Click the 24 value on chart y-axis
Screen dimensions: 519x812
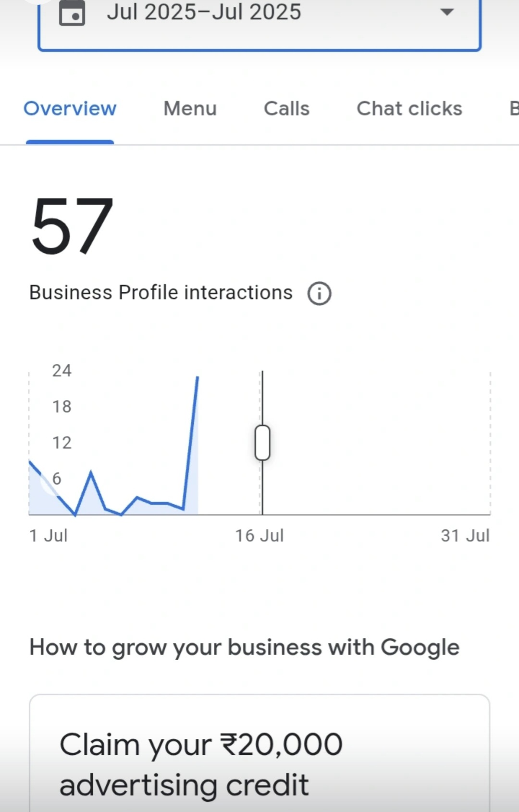pos(62,371)
